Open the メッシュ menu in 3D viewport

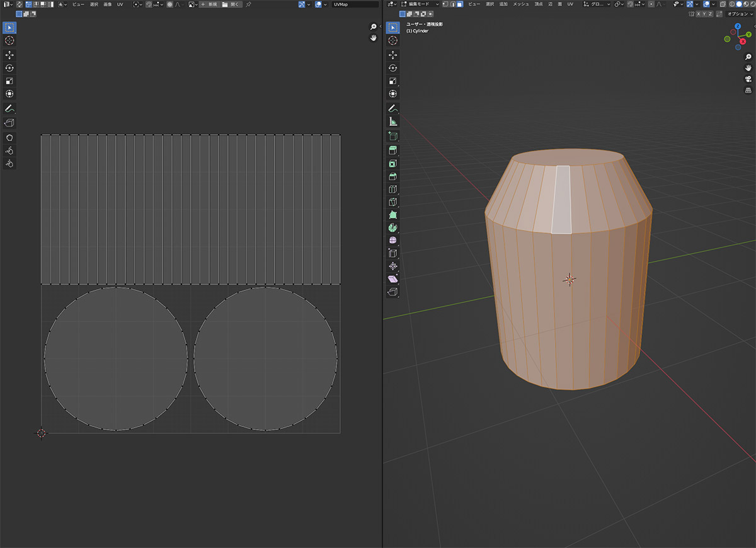(520, 4)
